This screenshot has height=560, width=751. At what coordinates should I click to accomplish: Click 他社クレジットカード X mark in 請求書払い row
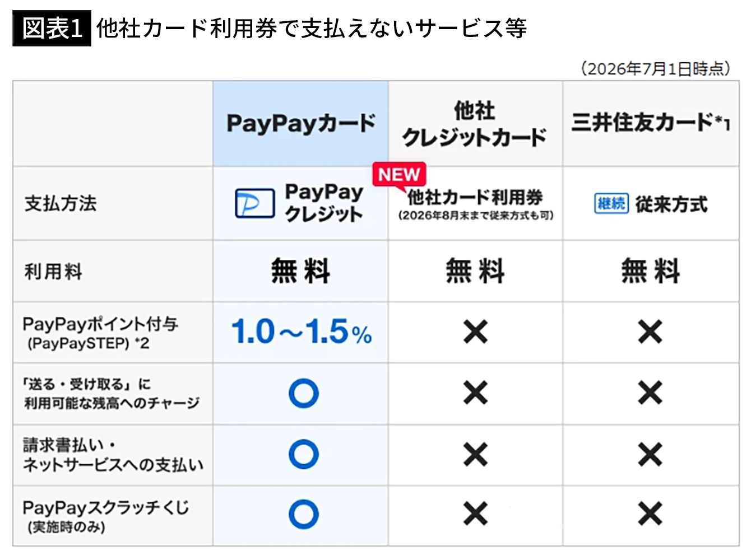pos(475,454)
